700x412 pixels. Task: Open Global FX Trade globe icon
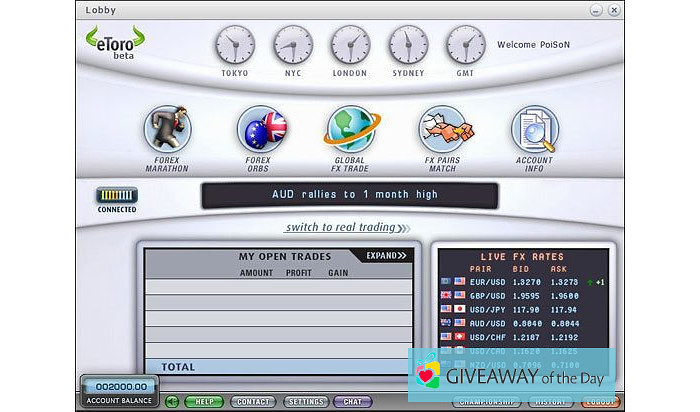point(349,130)
